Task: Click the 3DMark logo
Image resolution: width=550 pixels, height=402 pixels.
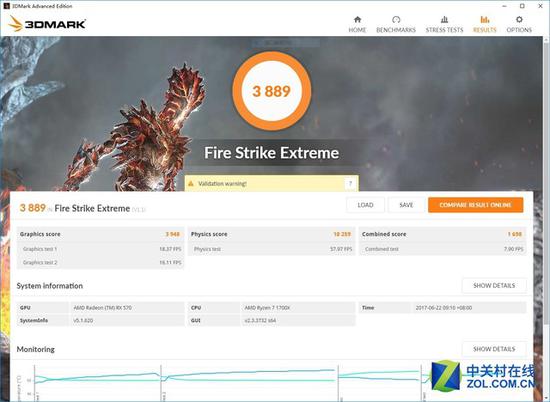Action: pos(47,24)
